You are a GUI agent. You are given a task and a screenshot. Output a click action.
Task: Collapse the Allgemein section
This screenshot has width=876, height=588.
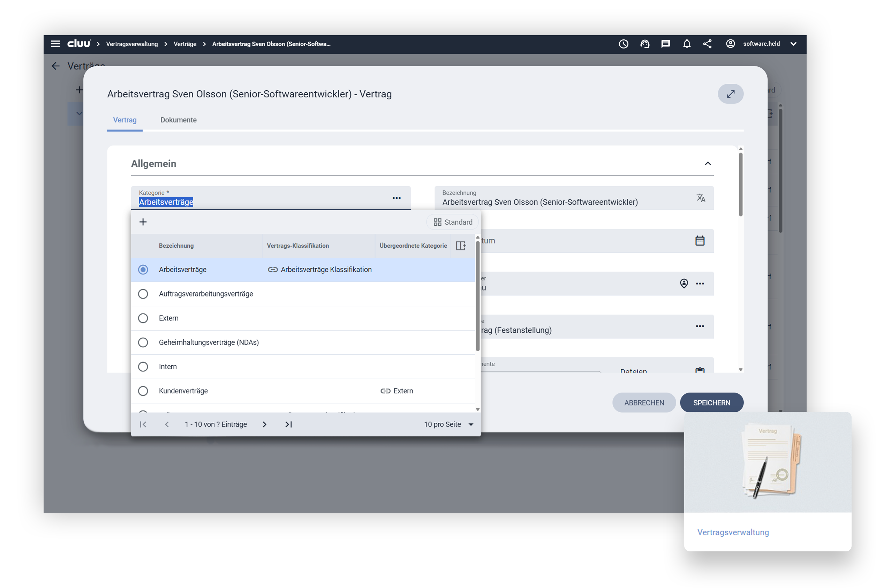click(x=708, y=164)
